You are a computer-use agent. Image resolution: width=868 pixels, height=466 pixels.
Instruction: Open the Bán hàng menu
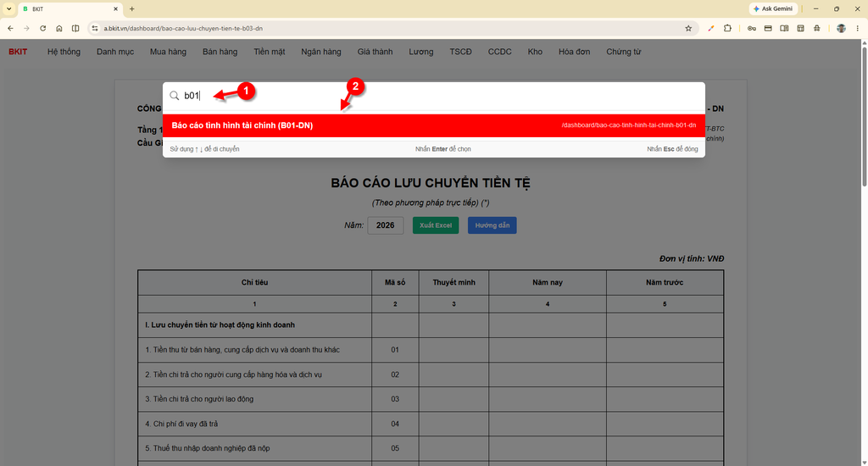click(220, 52)
